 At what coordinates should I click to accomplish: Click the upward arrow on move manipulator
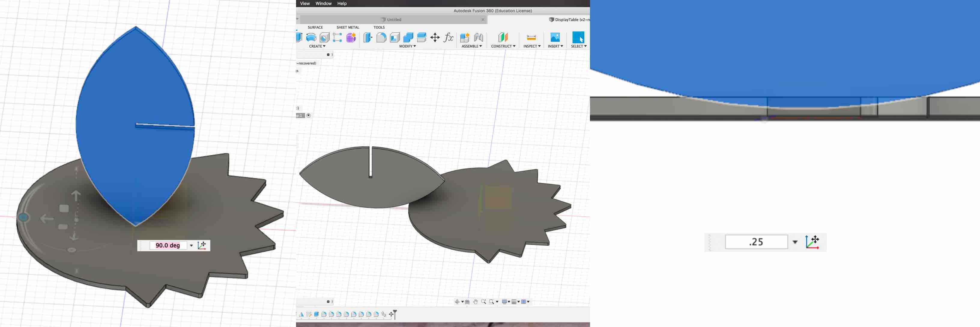76,195
